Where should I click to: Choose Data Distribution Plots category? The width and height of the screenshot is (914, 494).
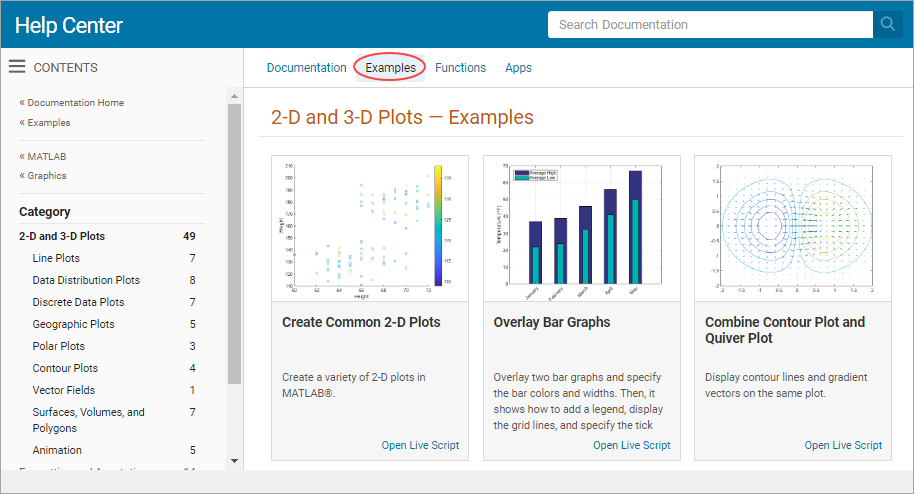[x=86, y=281]
